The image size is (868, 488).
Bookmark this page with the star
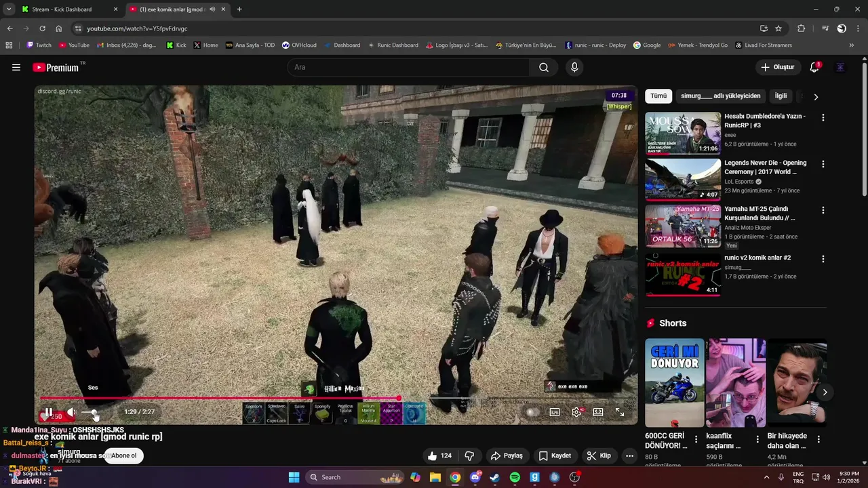[778, 28]
